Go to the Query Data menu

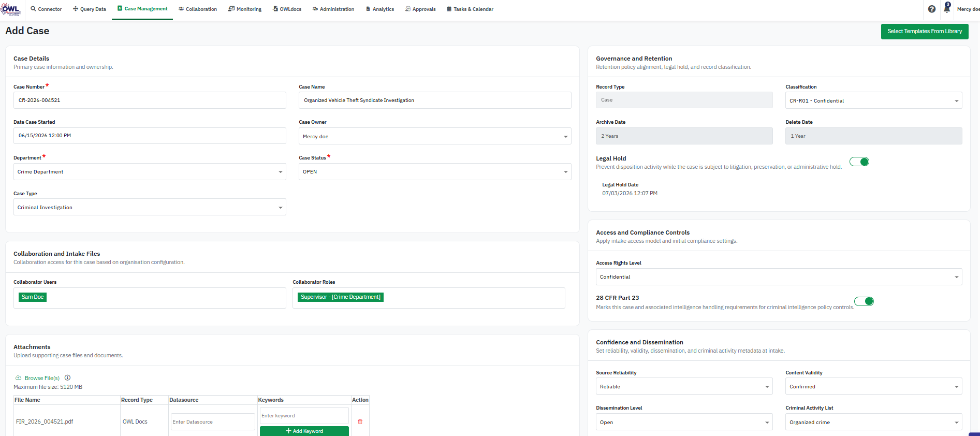[x=90, y=9]
